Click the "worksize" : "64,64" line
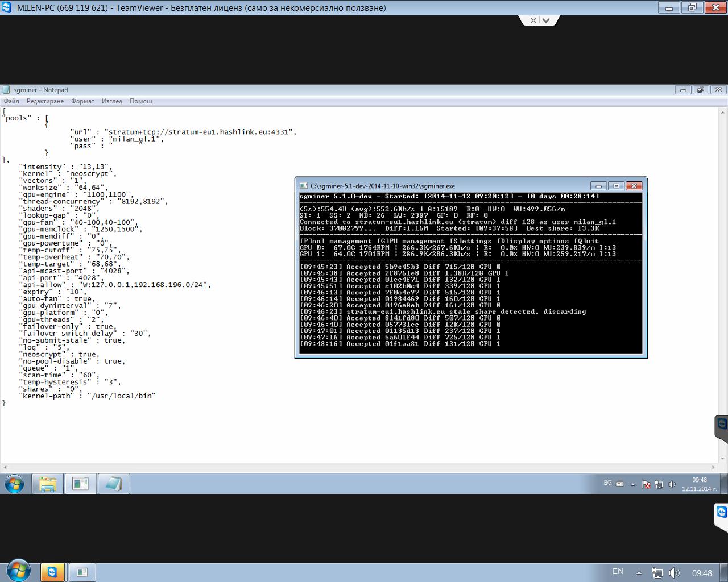 (64, 188)
